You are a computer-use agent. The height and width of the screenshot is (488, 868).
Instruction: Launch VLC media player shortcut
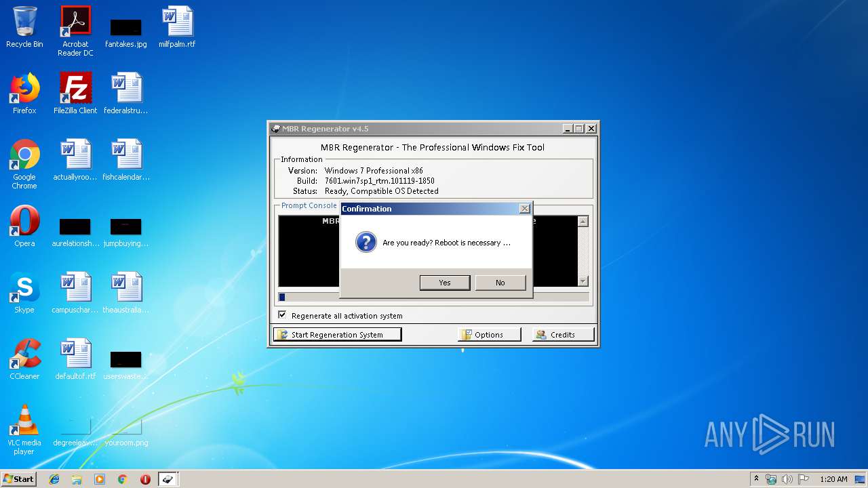click(24, 430)
